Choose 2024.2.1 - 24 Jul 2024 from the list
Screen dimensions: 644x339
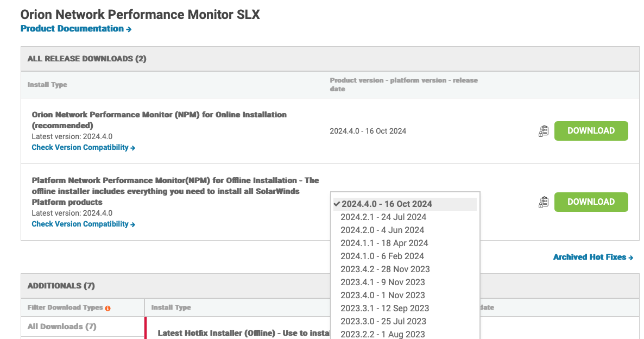(x=383, y=217)
